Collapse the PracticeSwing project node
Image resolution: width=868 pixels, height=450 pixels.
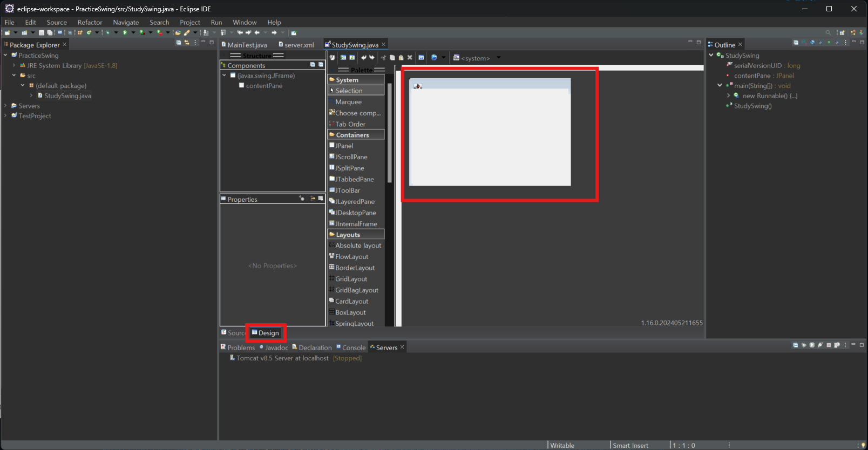tap(5, 55)
